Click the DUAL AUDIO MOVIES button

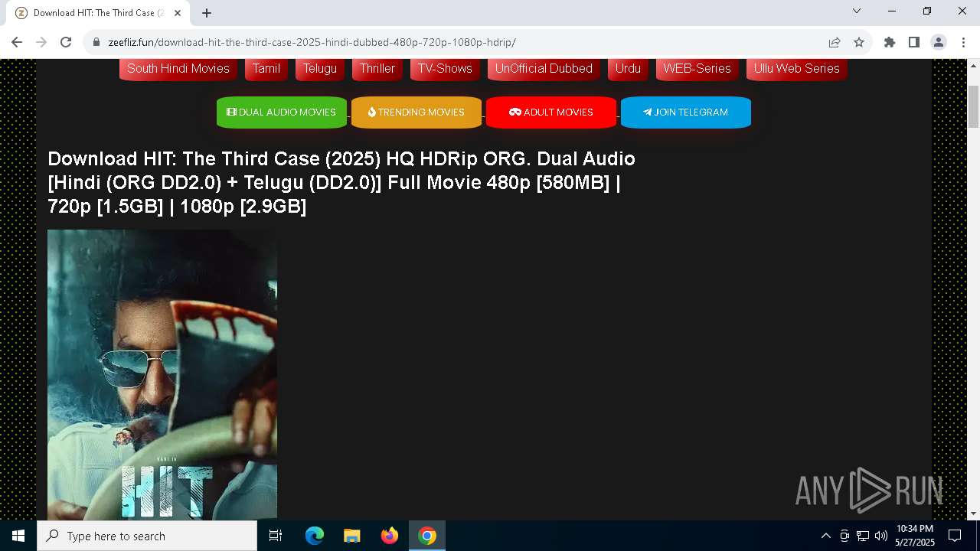pos(282,112)
